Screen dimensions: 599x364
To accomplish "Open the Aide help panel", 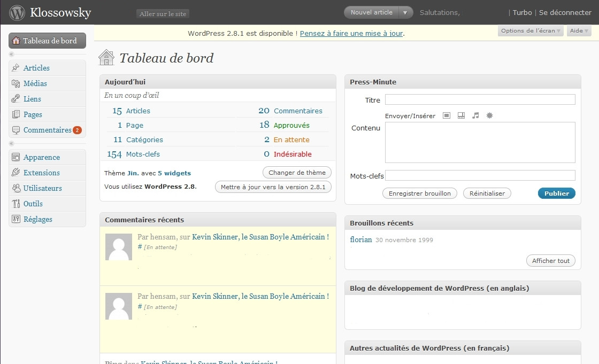I will (x=579, y=30).
